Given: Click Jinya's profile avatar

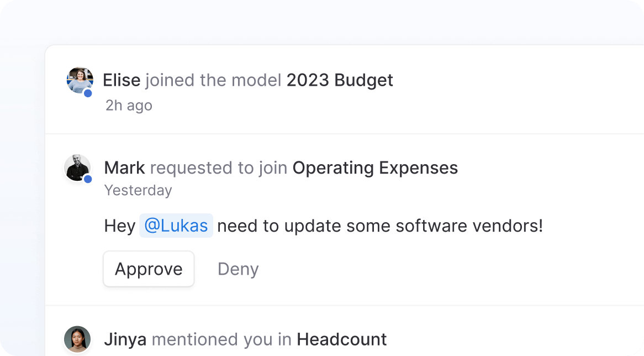Looking at the screenshot, I should (x=77, y=339).
